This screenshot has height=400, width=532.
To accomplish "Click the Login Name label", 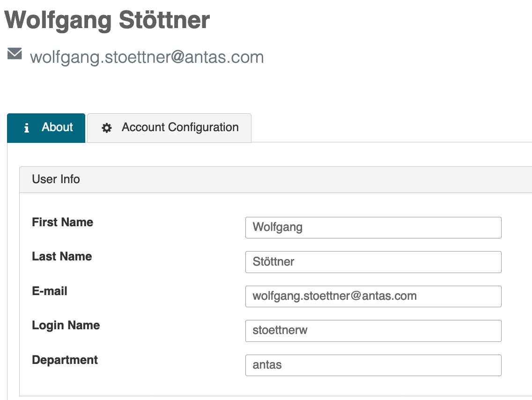I will pos(66,326).
